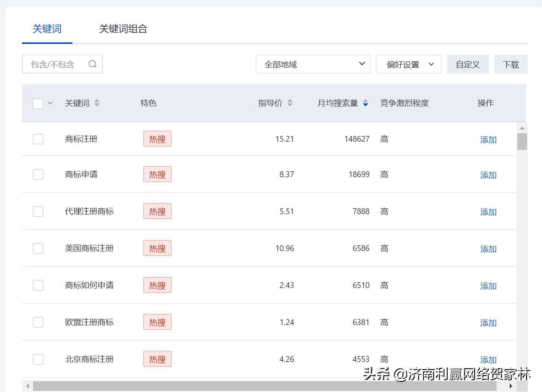This screenshot has width=542, height=392.
Task: Open the dropdown arrow next to select-all checkbox
Action: [50, 103]
